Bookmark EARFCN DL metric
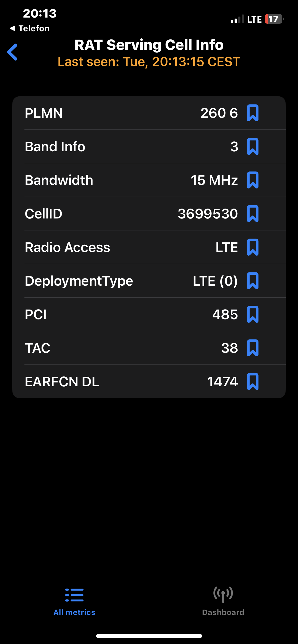 253,382
